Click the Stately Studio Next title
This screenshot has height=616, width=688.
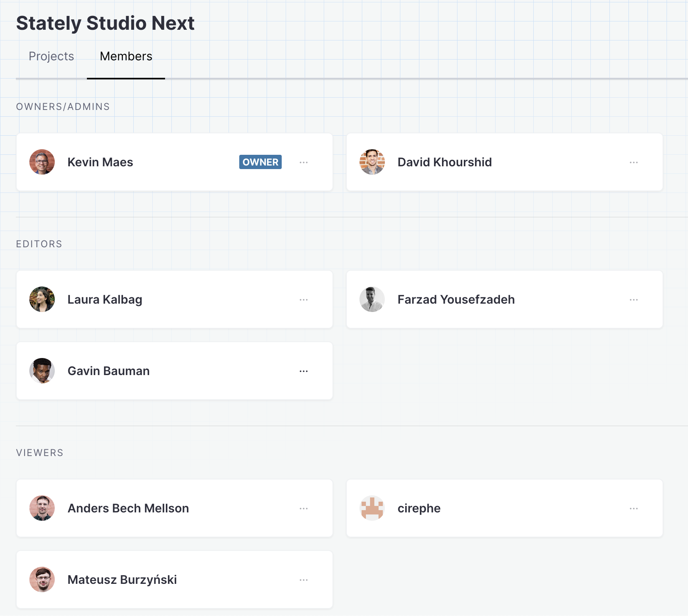[x=105, y=23]
